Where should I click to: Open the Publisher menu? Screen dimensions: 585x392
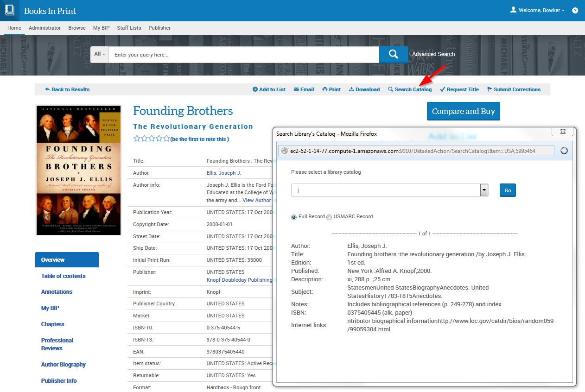(159, 28)
